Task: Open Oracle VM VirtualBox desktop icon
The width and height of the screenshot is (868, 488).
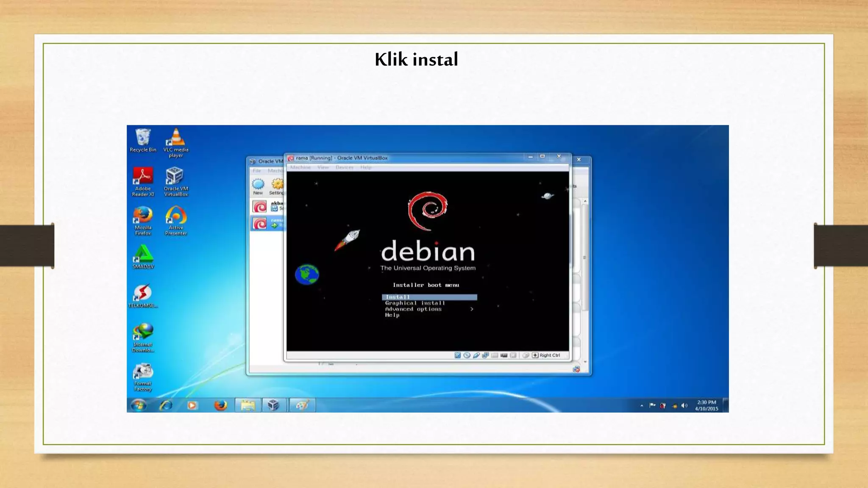Action: [x=176, y=182]
